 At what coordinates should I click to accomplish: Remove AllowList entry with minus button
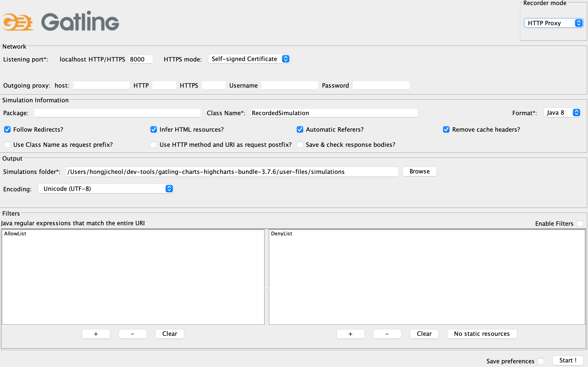coord(133,334)
